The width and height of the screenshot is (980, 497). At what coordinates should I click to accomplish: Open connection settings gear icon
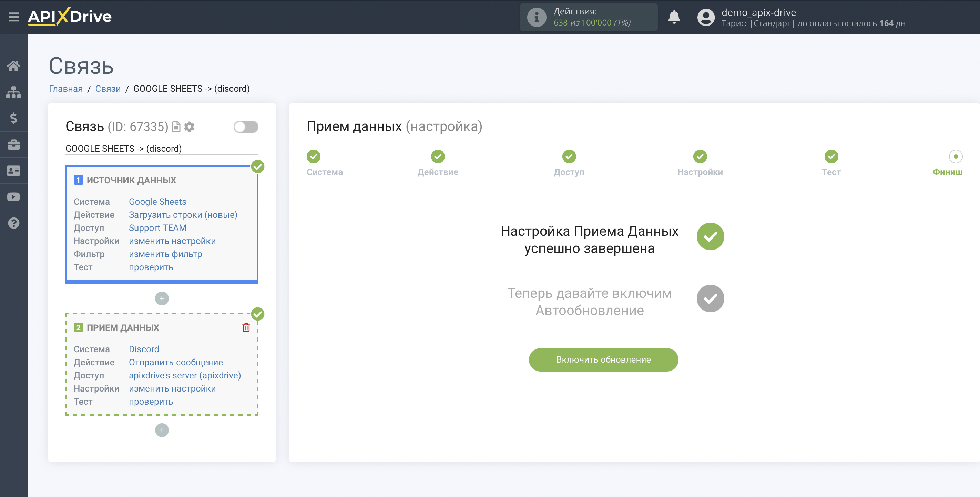coord(189,127)
